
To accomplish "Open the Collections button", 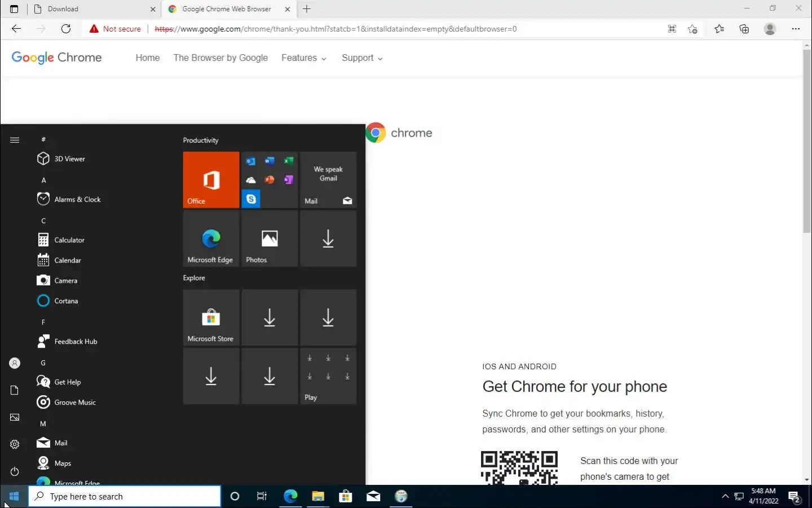I will pos(744,29).
